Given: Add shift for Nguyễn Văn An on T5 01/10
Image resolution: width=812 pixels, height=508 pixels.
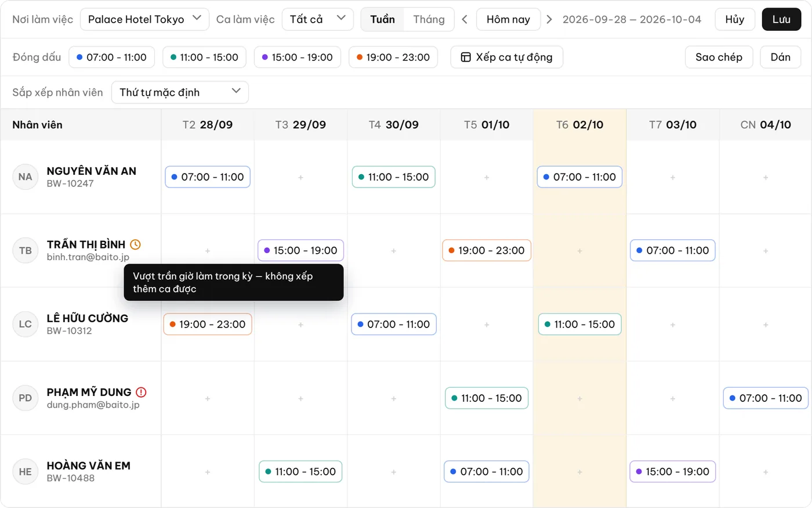Looking at the screenshot, I should coord(487,178).
